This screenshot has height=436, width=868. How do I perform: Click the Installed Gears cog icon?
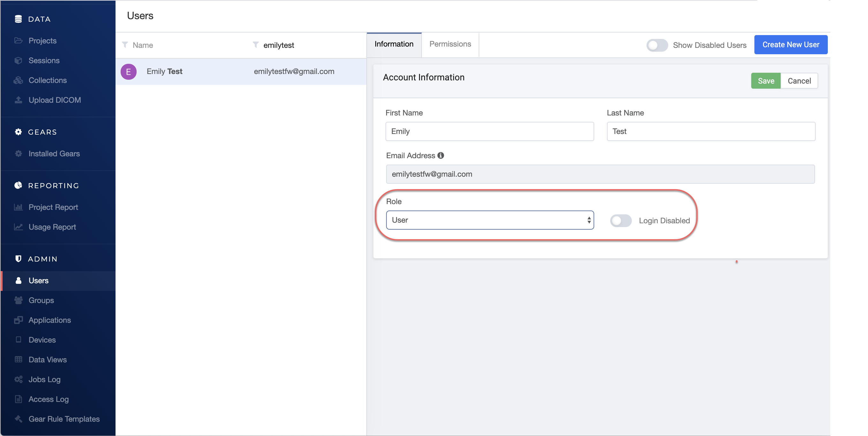pos(18,153)
